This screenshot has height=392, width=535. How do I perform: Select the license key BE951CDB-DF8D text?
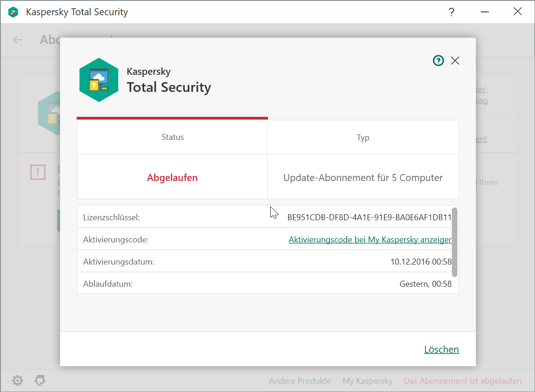tap(370, 217)
